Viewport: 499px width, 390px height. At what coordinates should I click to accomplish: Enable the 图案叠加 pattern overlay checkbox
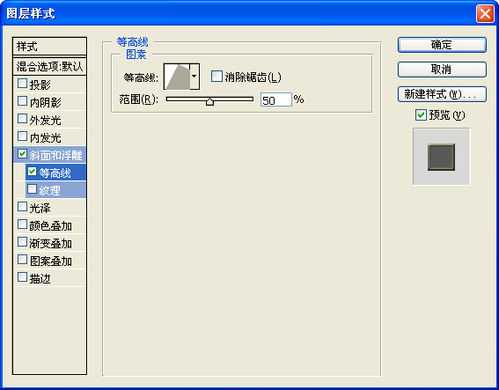(22, 259)
